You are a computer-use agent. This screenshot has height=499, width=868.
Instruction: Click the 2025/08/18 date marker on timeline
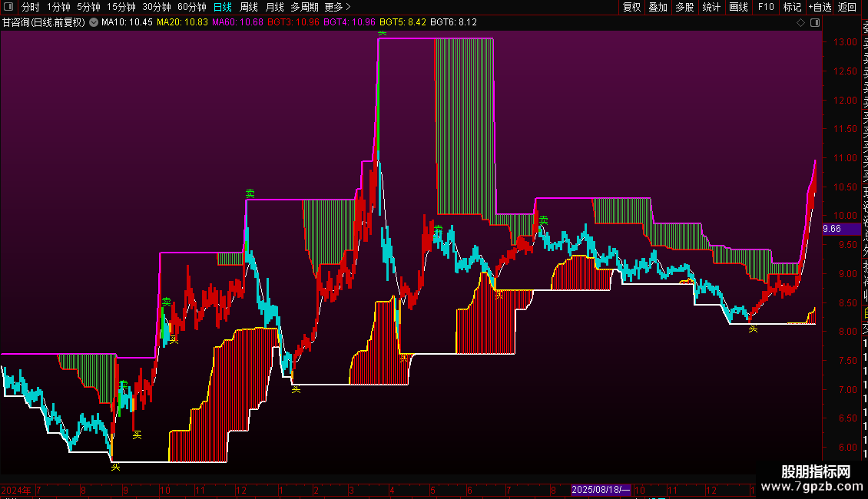tap(601, 490)
